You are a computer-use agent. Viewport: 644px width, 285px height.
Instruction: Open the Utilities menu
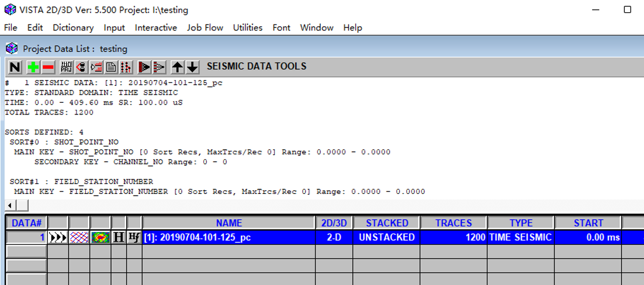pos(248,27)
